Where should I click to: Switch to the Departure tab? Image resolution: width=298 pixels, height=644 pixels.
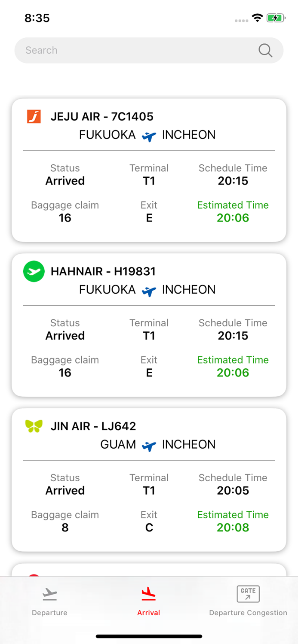(x=49, y=601)
